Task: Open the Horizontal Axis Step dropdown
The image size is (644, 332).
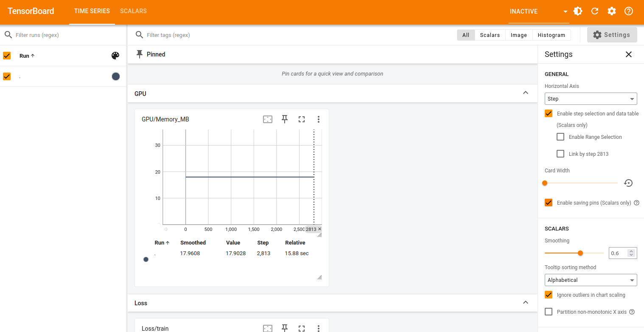Action: [591, 99]
